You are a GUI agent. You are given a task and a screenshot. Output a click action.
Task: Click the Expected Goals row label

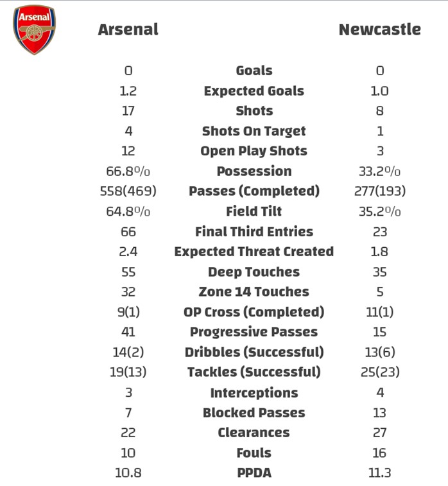(x=254, y=91)
